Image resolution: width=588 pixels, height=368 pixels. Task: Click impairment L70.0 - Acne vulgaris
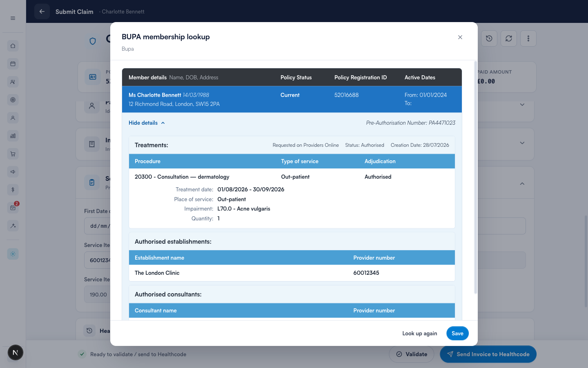click(244, 209)
